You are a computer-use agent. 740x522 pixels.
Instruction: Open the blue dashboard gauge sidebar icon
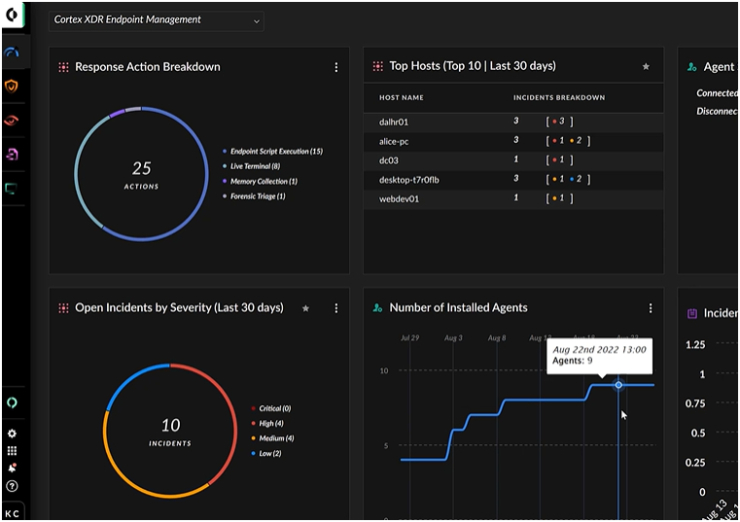[x=12, y=52]
